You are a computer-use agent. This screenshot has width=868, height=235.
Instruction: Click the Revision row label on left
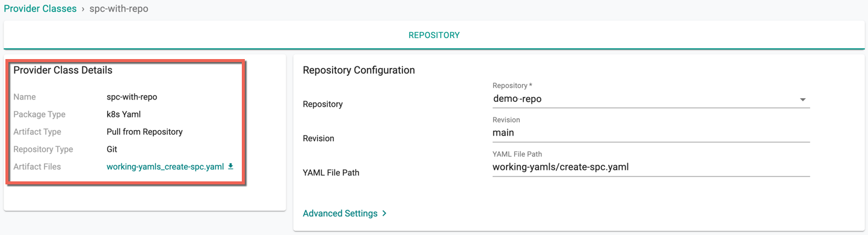pyautogui.click(x=318, y=139)
